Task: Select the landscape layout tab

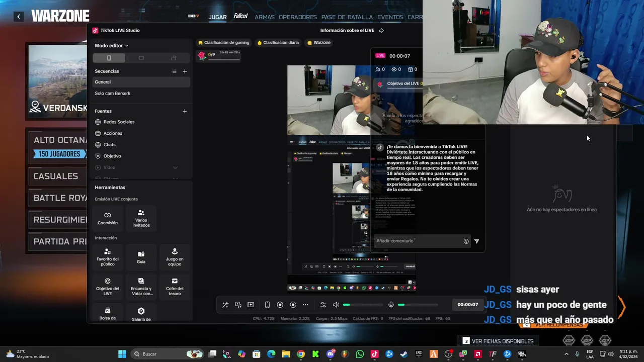Action: click(141, 58)
